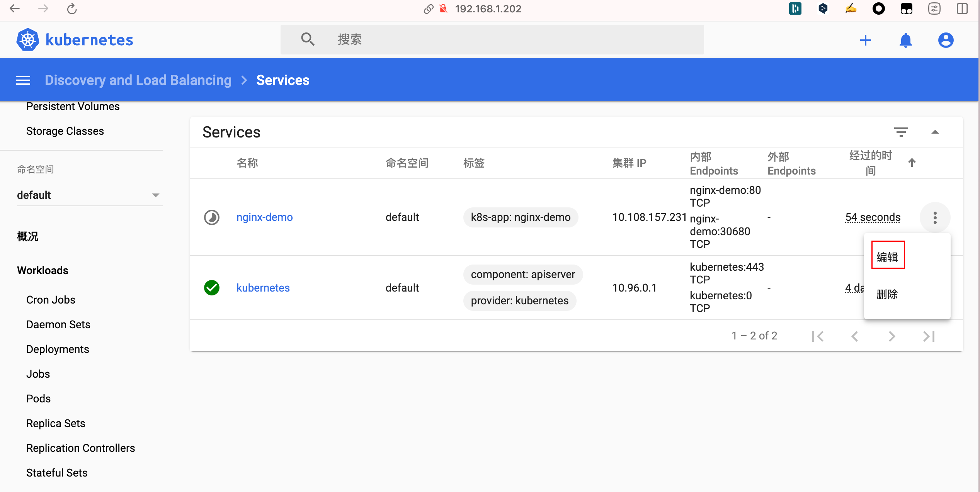Screen dimensions: 980x492
Task: Open Stateful Sets in sidebar
Action: (x=57, y=473)
